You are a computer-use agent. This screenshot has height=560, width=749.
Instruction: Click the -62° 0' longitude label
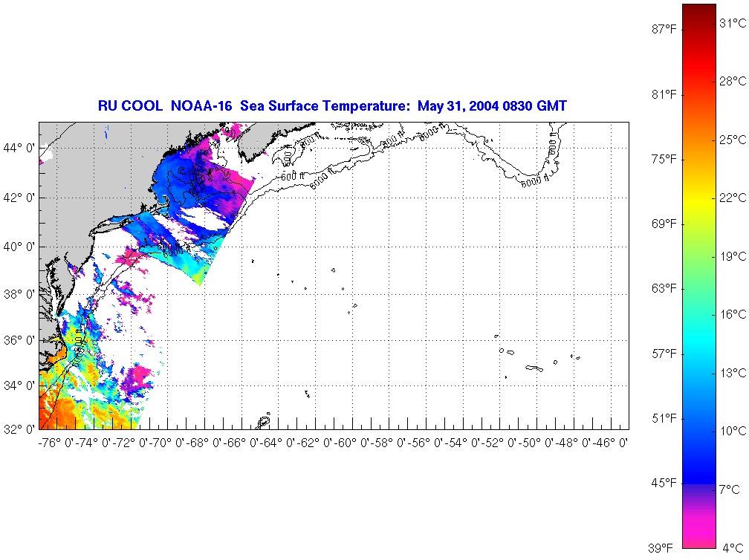314,443
